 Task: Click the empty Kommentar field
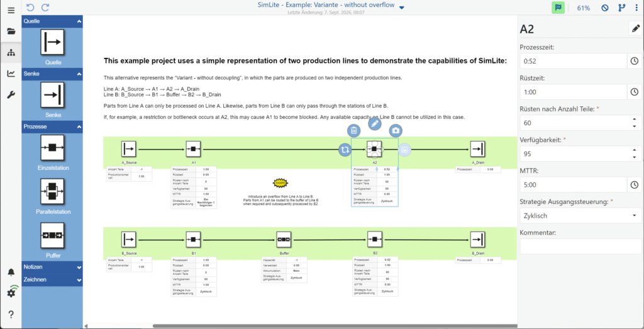click(580, 247)
